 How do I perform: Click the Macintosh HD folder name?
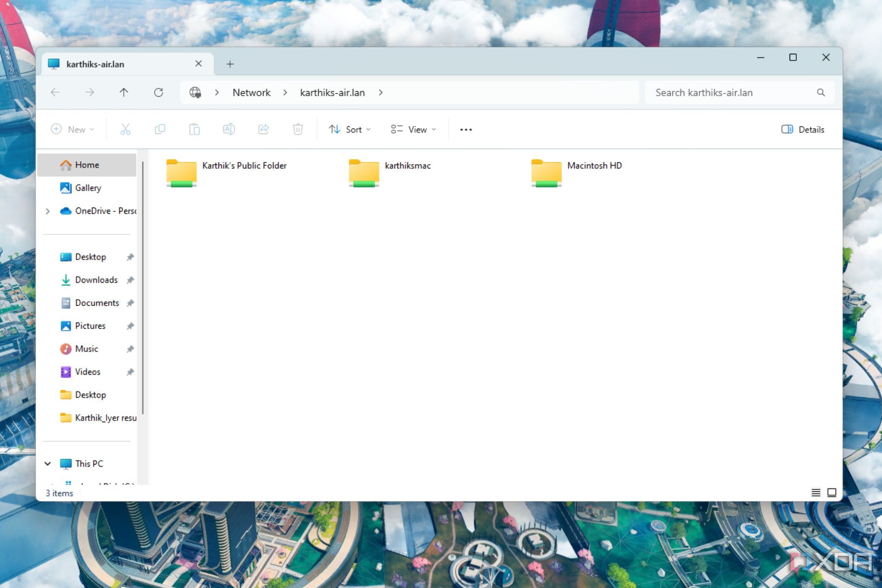[594, 165]
